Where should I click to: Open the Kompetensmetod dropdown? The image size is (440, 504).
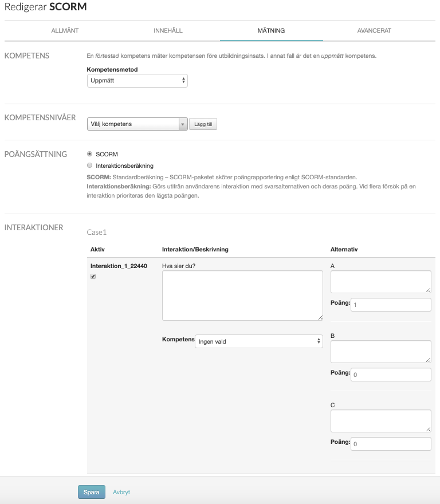coord(137,81)
